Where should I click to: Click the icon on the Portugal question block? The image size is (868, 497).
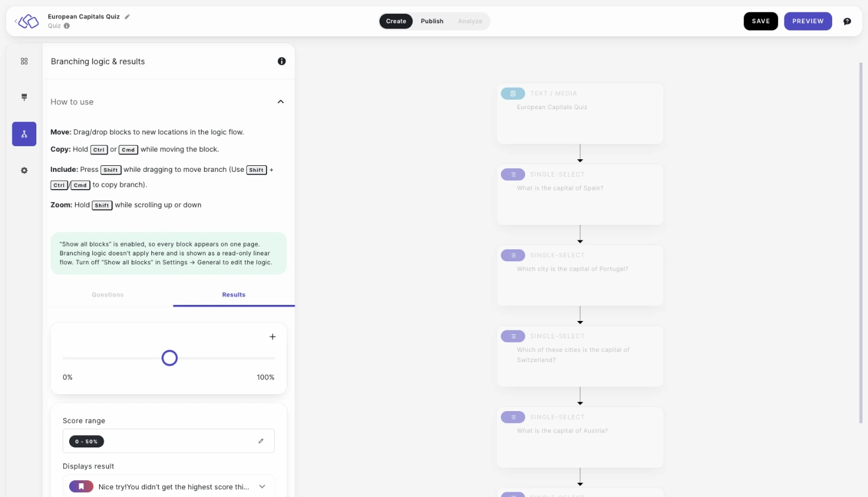click(x=513, y=255)
